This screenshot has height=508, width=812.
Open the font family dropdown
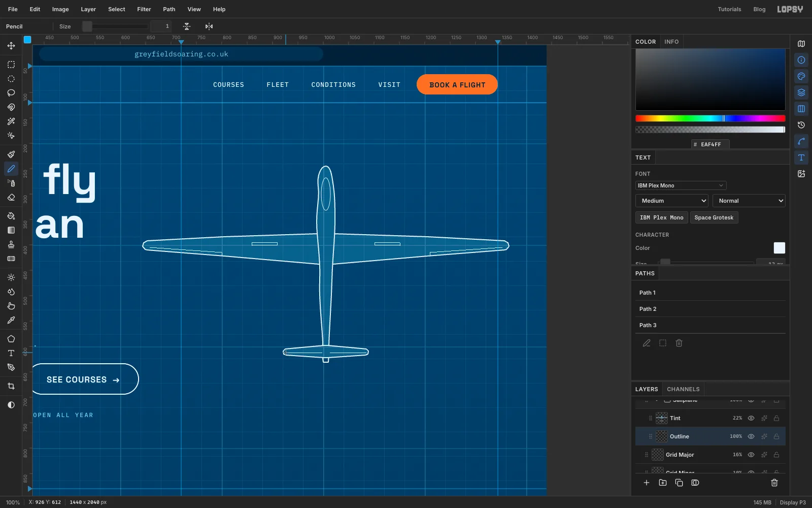[681, 185]
